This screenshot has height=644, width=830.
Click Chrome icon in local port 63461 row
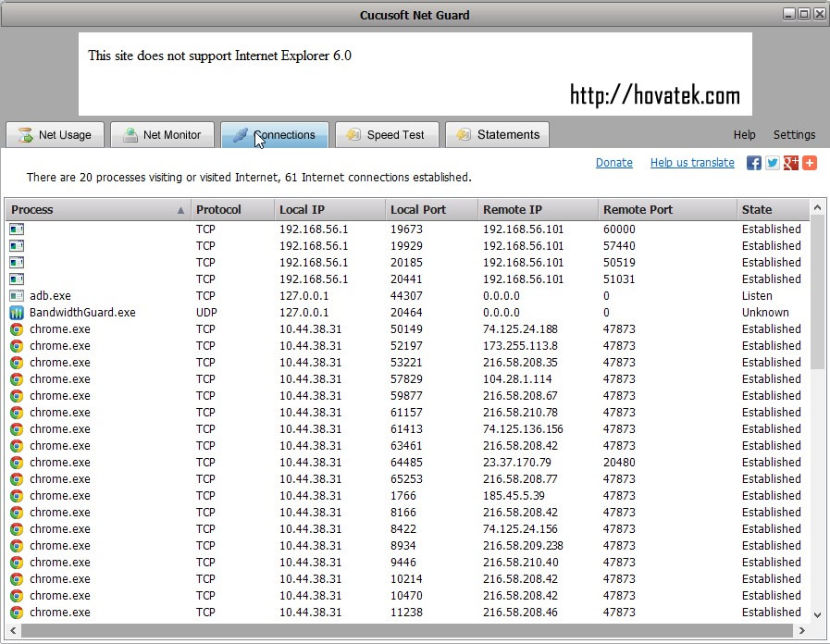[17, 446]
